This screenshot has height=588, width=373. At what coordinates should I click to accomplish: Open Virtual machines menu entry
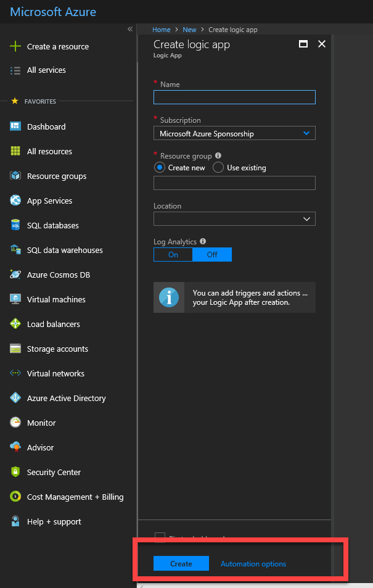56,300
